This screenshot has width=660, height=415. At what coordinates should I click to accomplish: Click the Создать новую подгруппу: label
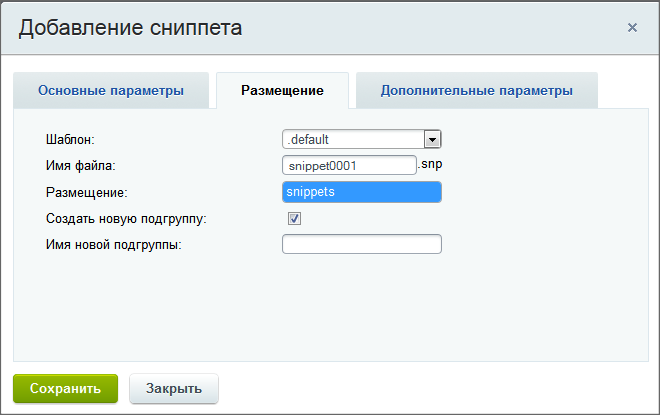click(126, 218)
